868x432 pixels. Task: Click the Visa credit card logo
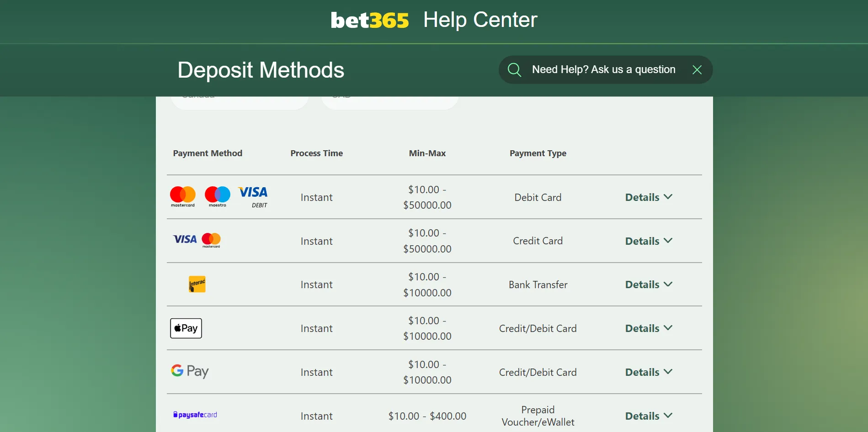[185, 239]
